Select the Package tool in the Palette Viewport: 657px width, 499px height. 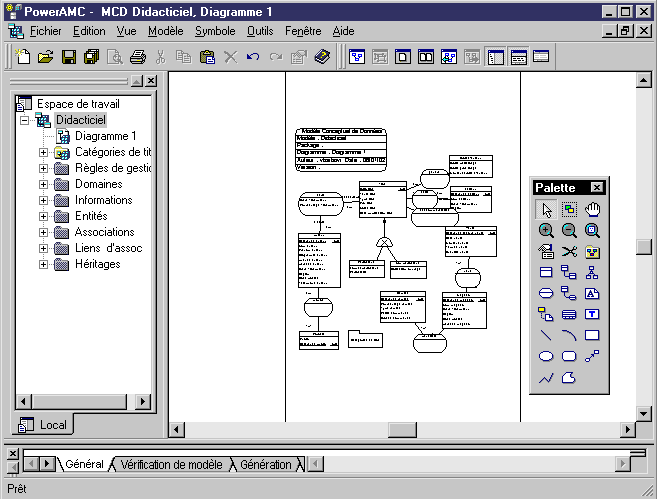point(592,252)
